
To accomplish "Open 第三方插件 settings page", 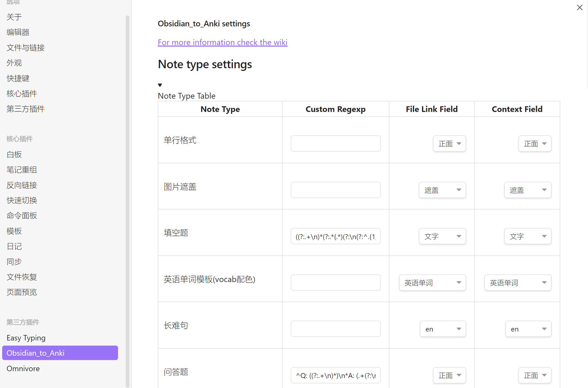I will (26, 109).
